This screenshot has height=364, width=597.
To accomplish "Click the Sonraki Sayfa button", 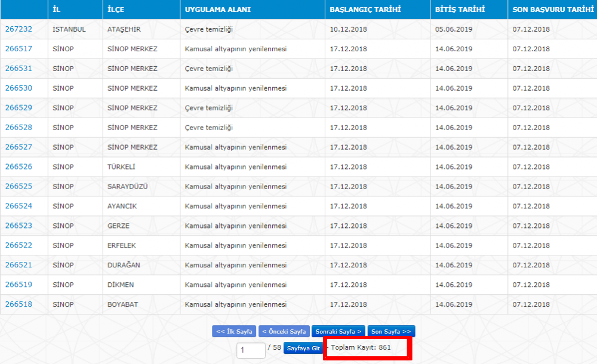I will 338,331.
